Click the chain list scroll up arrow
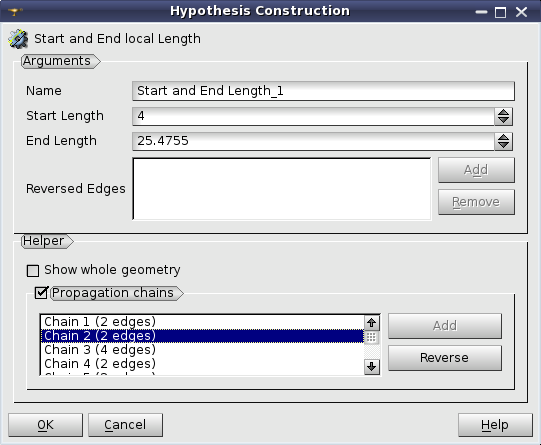Image resolution: width=541 pixels, height=445 pixels. tap(372, 323)
